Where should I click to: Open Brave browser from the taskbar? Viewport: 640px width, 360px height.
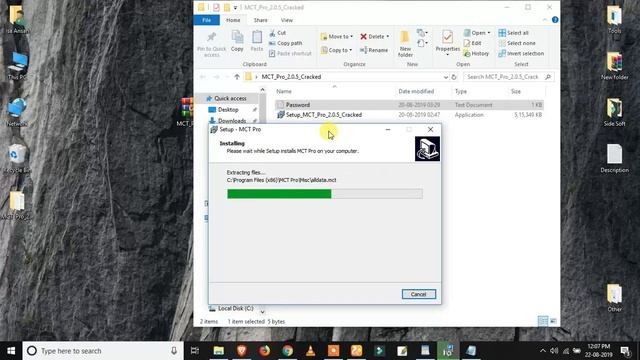point(242,351)
